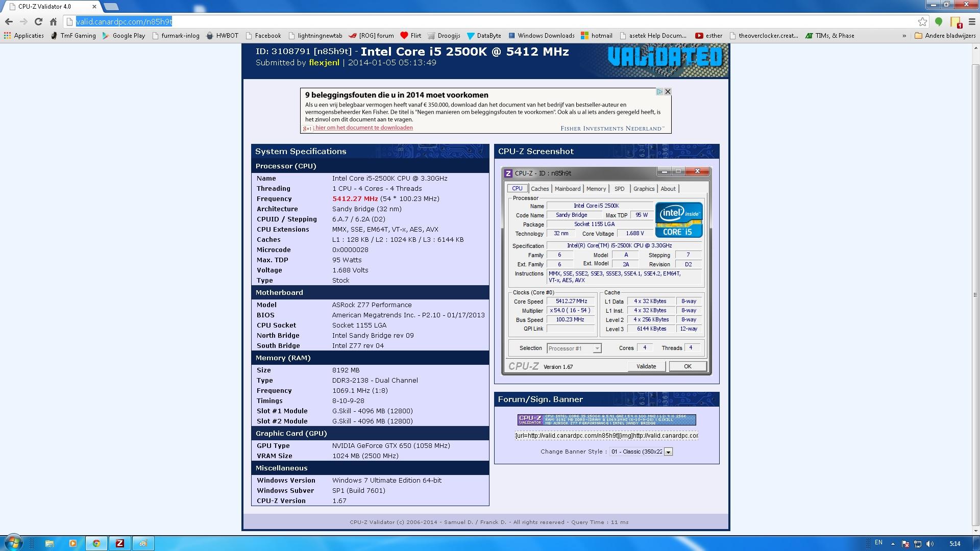Open the Andere bladwijzers folder
Viewport: 980px width, 551px height.
pos(945,36)
